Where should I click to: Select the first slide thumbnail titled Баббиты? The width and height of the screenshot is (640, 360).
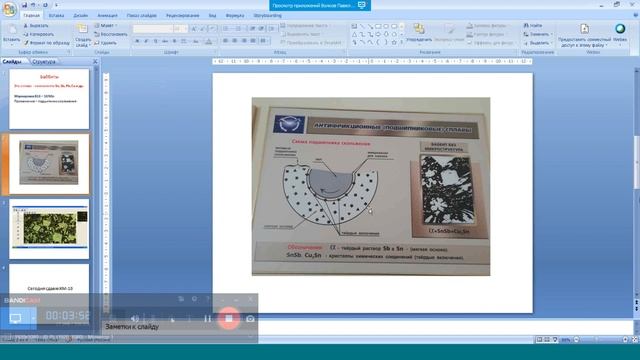49,99
